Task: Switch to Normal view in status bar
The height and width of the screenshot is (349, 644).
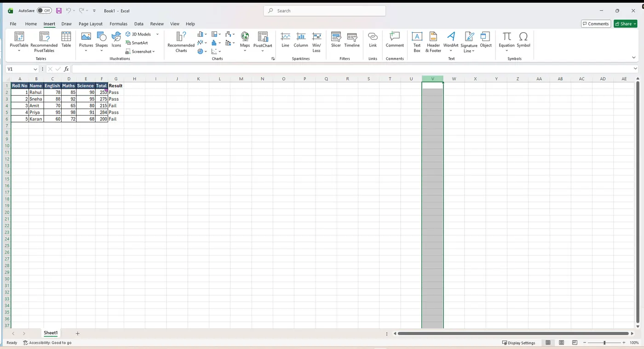Action: click(x=548, y=343)
